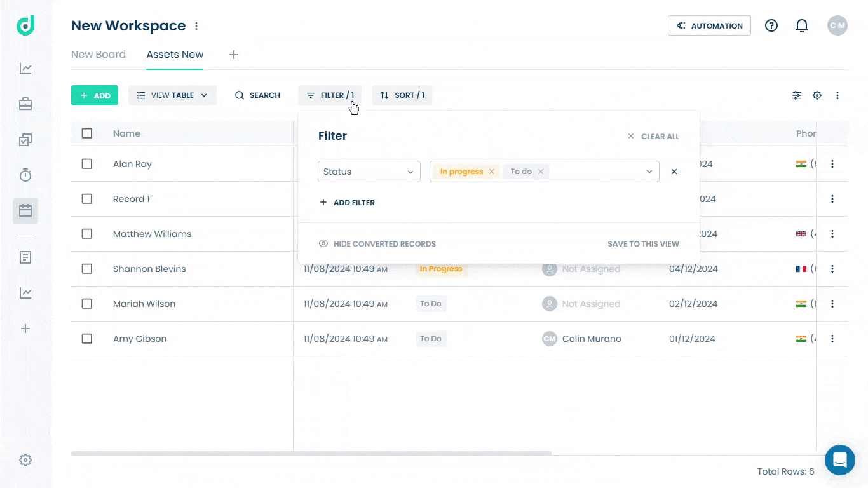Open the chat support bubble icon
The width and height of the screenshot is (868, 488).
[x=839, y=459]
